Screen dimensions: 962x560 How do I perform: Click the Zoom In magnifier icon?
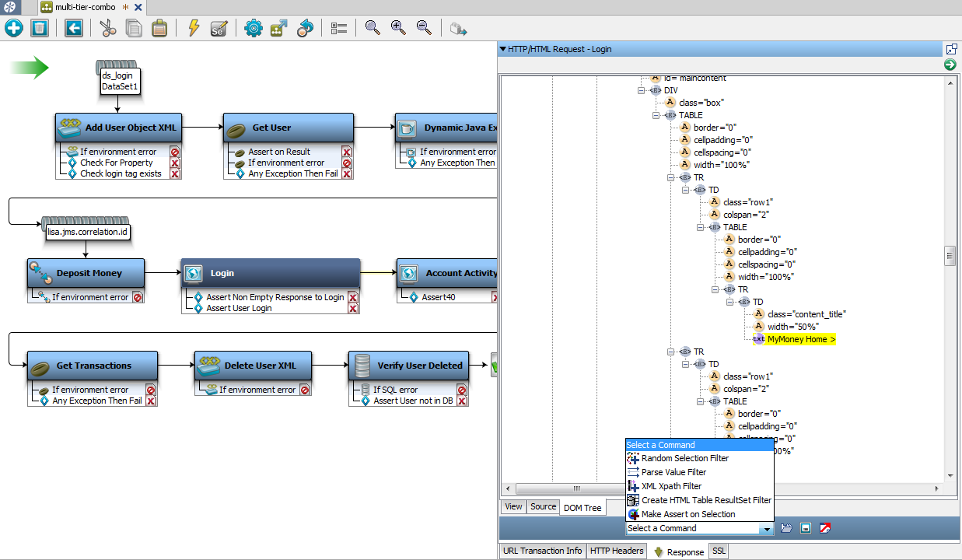pyautogui.click(x=398, y=27)
